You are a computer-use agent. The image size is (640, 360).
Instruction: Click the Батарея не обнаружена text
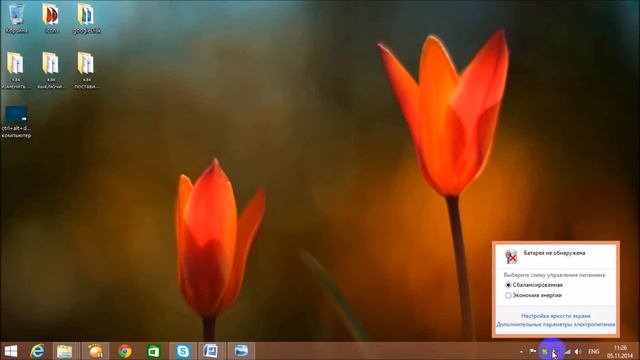click(554, 253)
